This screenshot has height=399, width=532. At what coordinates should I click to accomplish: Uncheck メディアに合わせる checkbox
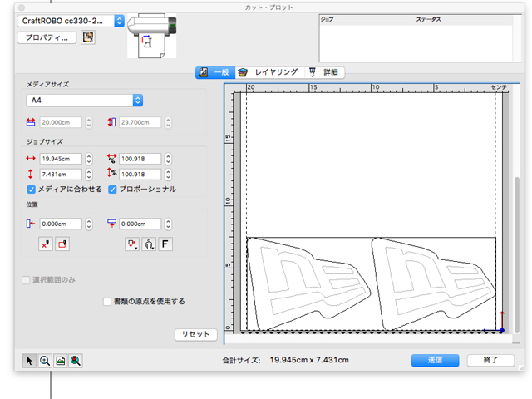[x=32, y=190]
